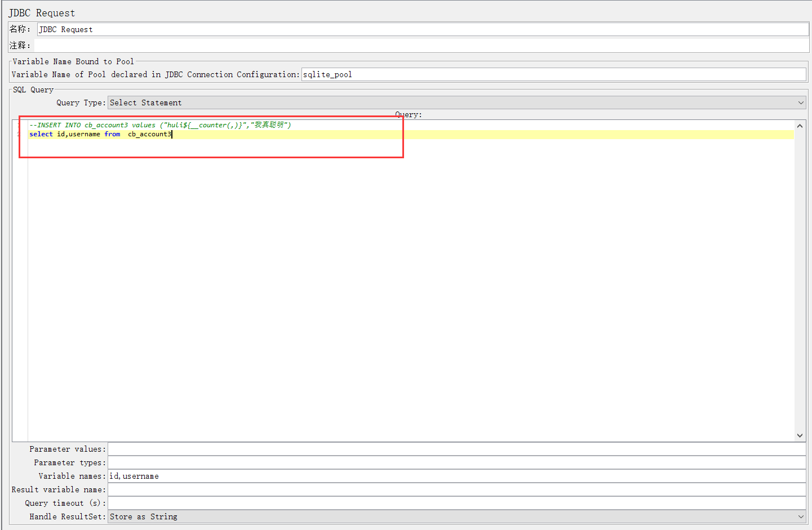Click the 名称 field containing JDBC Request
Viewport: 812px width, 530px height.
click(225, 29)
